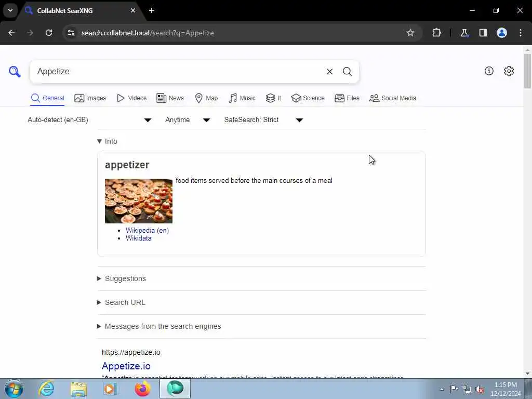Open the Appetize.io result link
Screen dimensions: 532x399
coord(126,366)
